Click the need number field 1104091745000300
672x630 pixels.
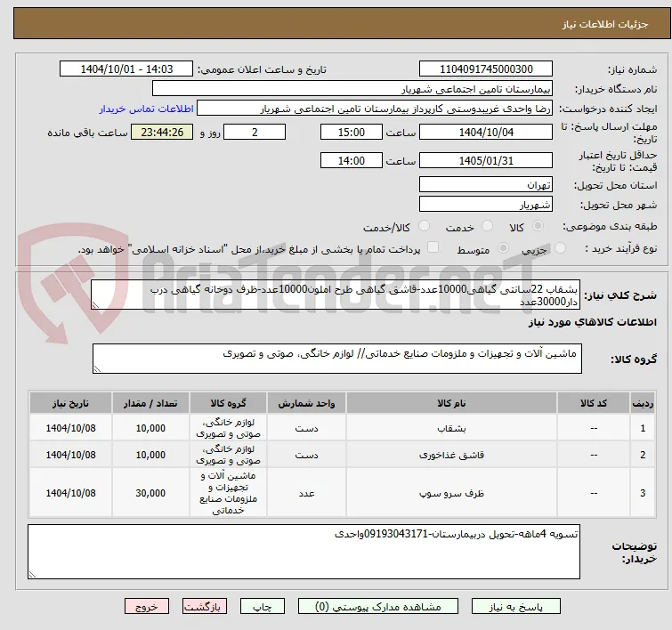click(486, 69)
